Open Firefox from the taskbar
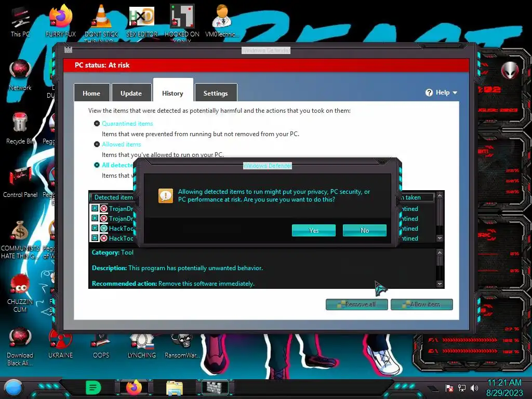532x399 pixels. (x=135, y=388)
